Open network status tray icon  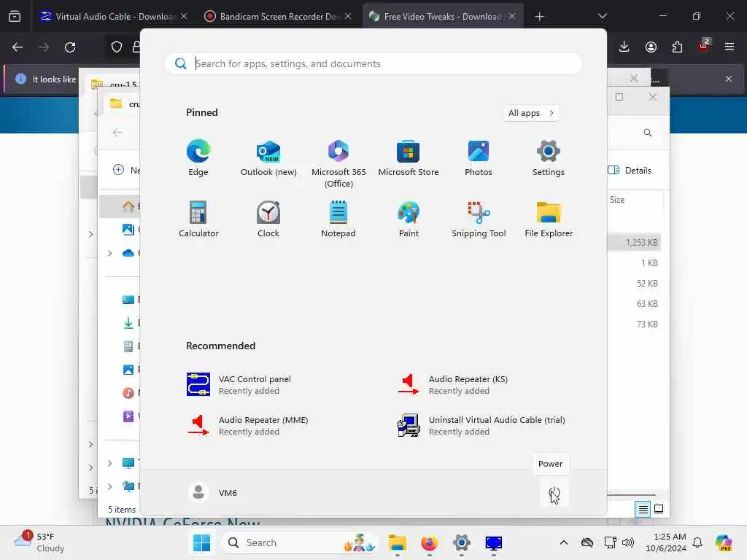pos(610,542)
